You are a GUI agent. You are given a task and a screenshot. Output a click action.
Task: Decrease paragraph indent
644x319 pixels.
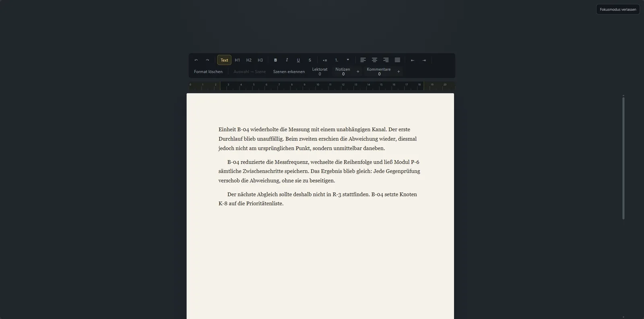point(413,60)
